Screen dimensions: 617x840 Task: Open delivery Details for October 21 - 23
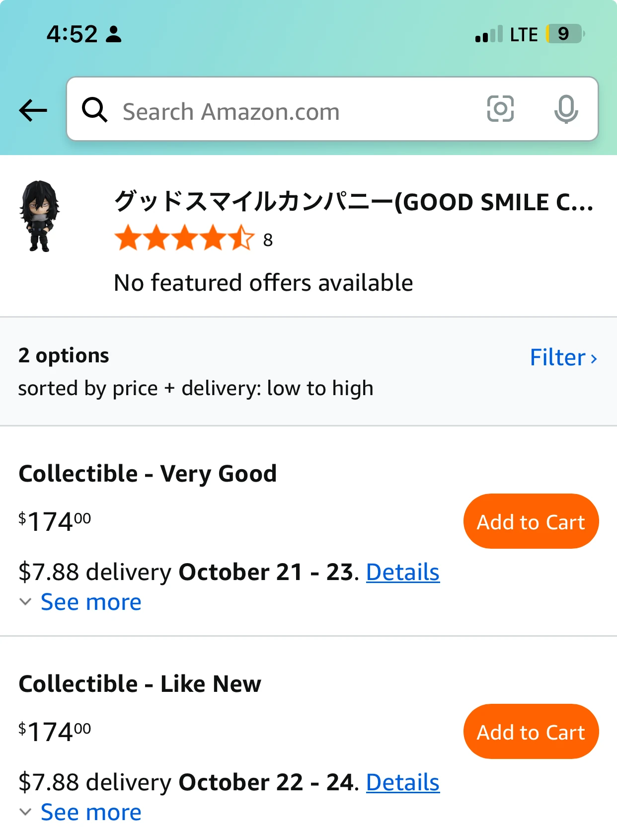click(x=402, y=572)
